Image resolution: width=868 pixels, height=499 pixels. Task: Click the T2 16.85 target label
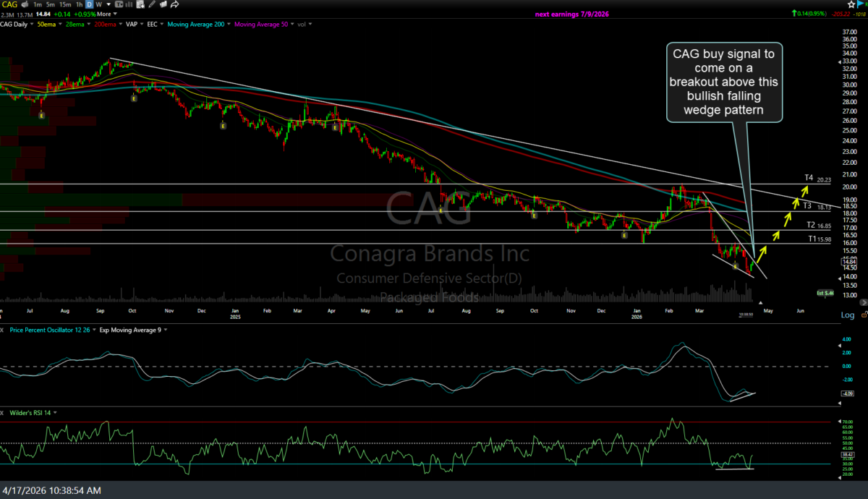click(820, 225)
